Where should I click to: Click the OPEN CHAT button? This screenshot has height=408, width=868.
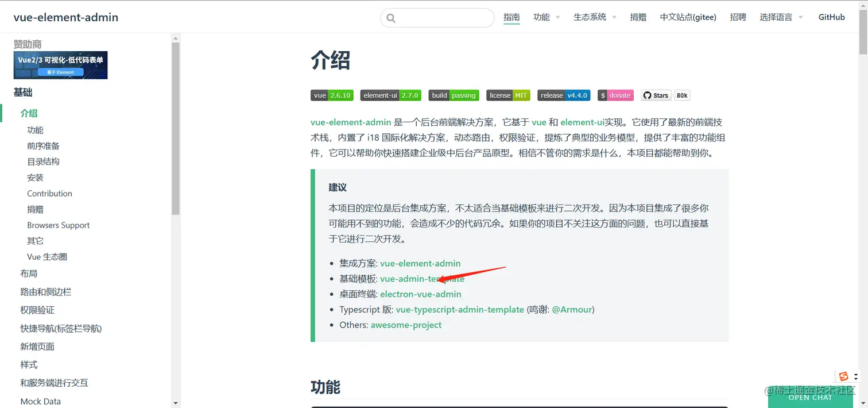pyautogui.click(x=810, y=397)
